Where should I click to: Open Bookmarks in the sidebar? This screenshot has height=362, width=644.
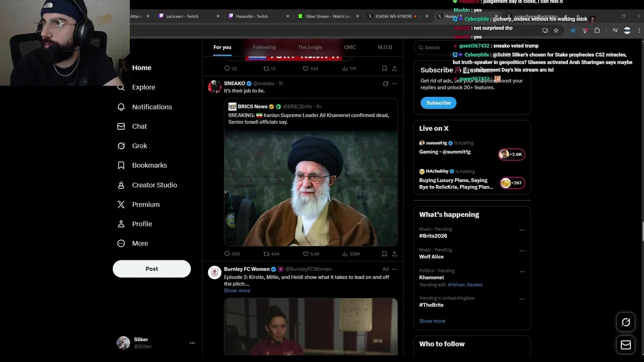142,165
